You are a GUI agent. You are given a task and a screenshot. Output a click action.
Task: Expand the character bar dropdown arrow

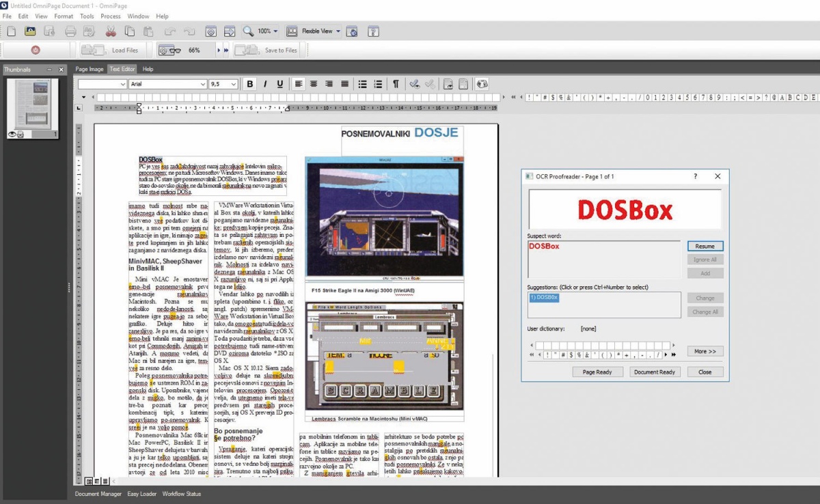point(84,97)
